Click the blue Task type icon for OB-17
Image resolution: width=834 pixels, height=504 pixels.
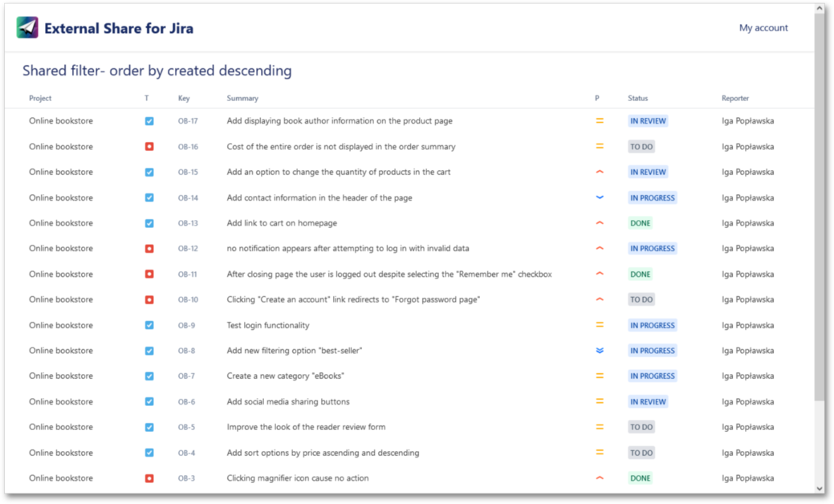148,120
